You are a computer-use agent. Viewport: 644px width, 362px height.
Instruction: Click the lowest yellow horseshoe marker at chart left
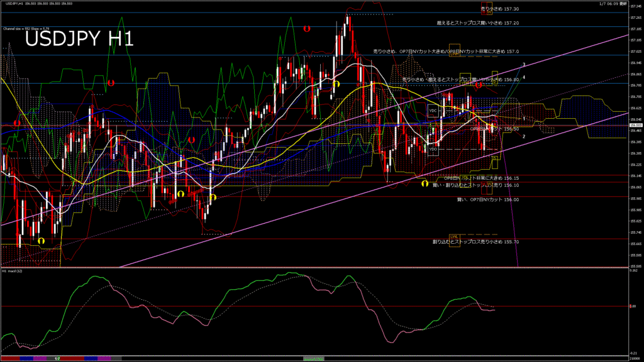pos(42,241)
